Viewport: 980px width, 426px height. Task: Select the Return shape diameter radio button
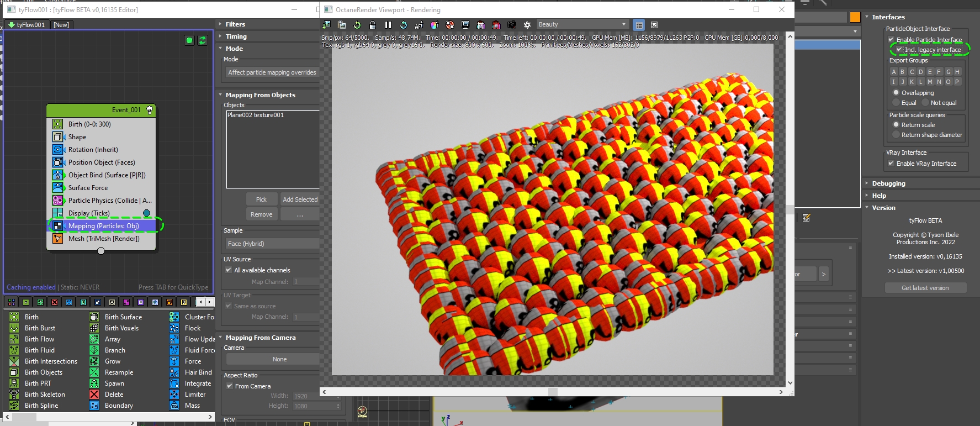[896, 135]
